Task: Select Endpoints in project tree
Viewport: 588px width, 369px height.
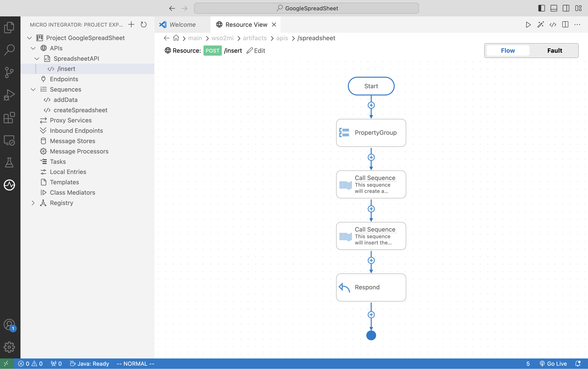Action: [x=87, y=79]
